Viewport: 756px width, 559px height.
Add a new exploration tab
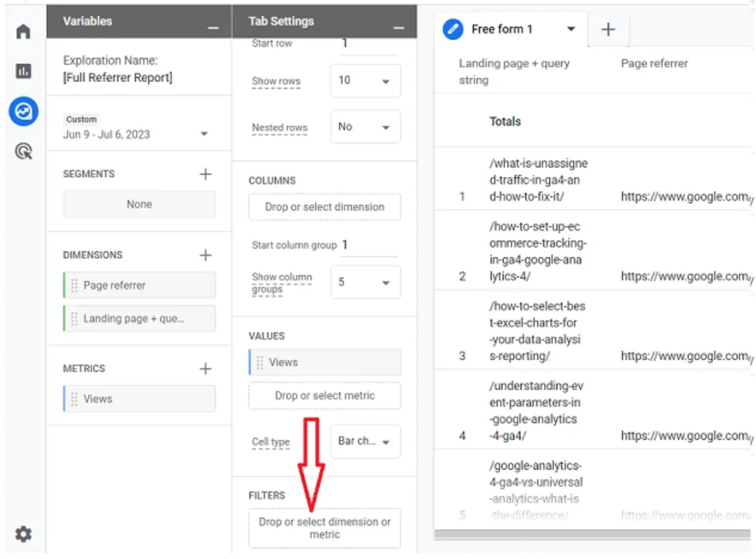tap(608, 29)
